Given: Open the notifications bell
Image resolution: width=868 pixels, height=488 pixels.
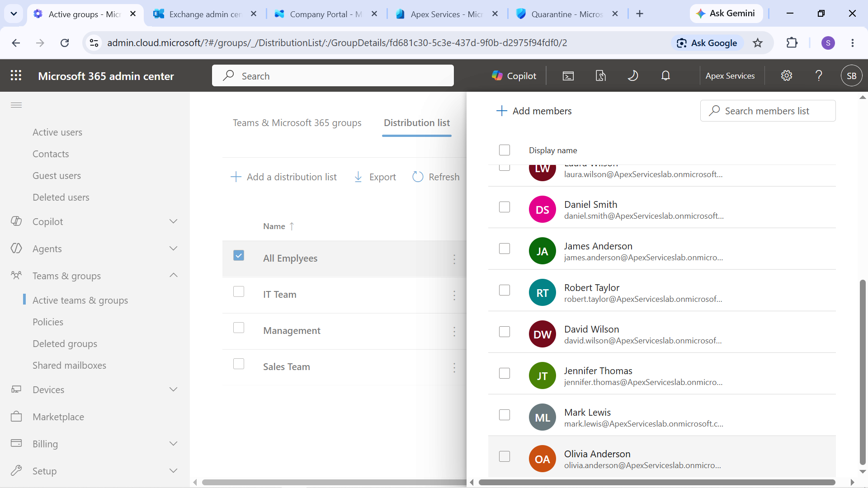Looking at the screenshot, I should (665, 76).
